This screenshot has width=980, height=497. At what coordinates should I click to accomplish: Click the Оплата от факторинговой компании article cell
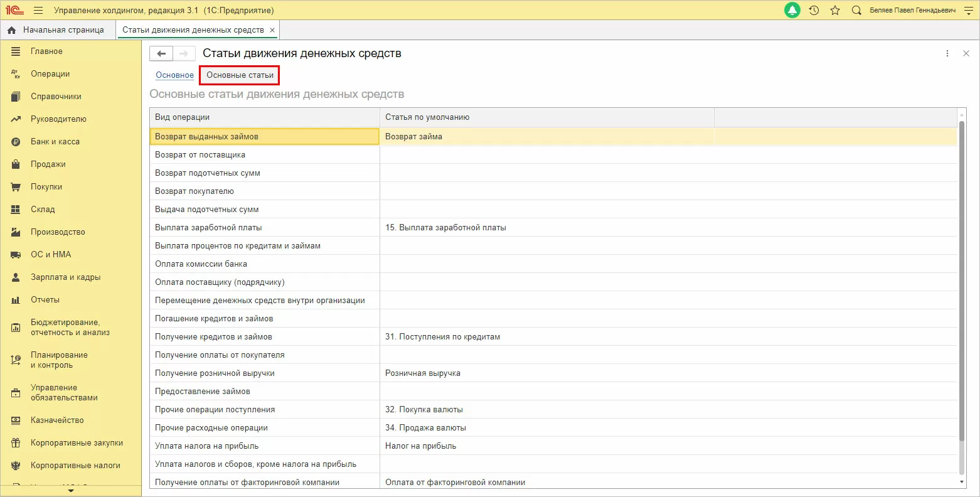point(547,482)
